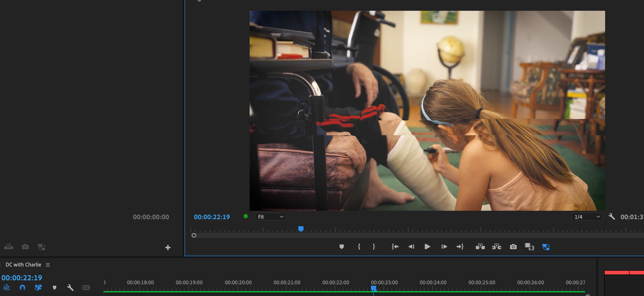Screen dimensions: 644x296
Task: Click the Extract button icon
Action: click(x=496, y=247)
